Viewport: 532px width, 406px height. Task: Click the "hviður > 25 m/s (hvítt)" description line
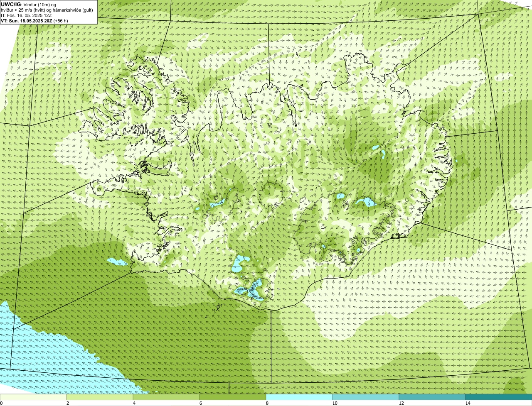click(47, 10)
